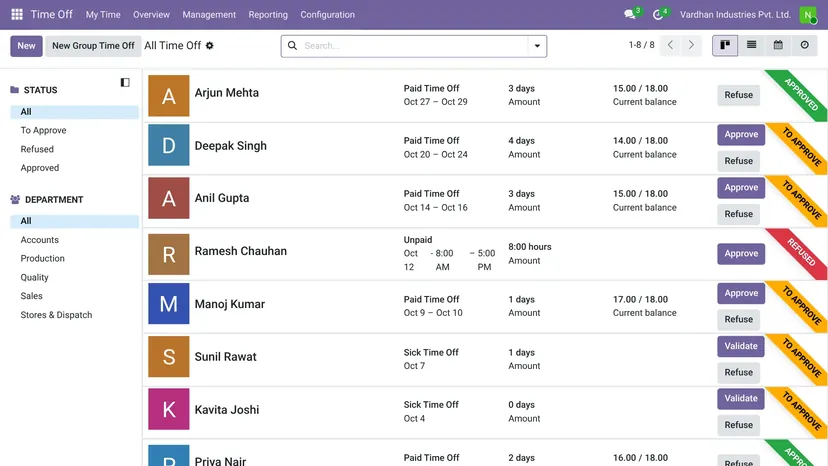Refuse Arjun Mehta's time off
828x466 pixels.
click(738, 95)
